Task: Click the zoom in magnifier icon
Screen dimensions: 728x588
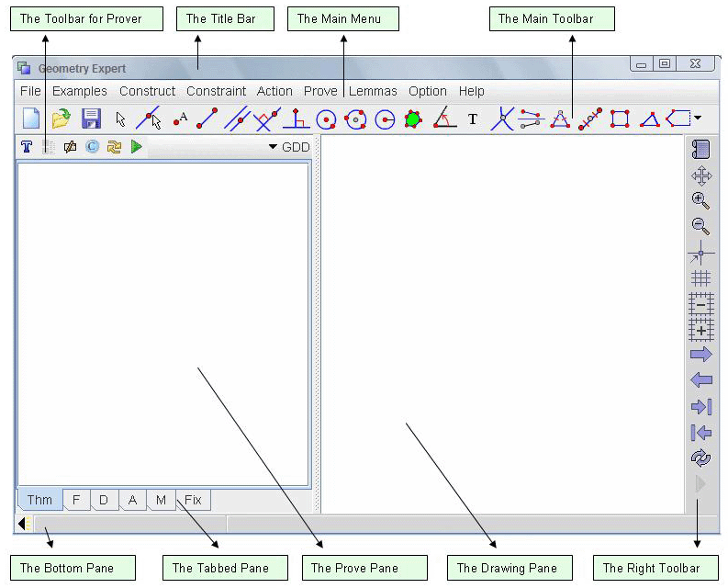Action: (x=700, y=200)
